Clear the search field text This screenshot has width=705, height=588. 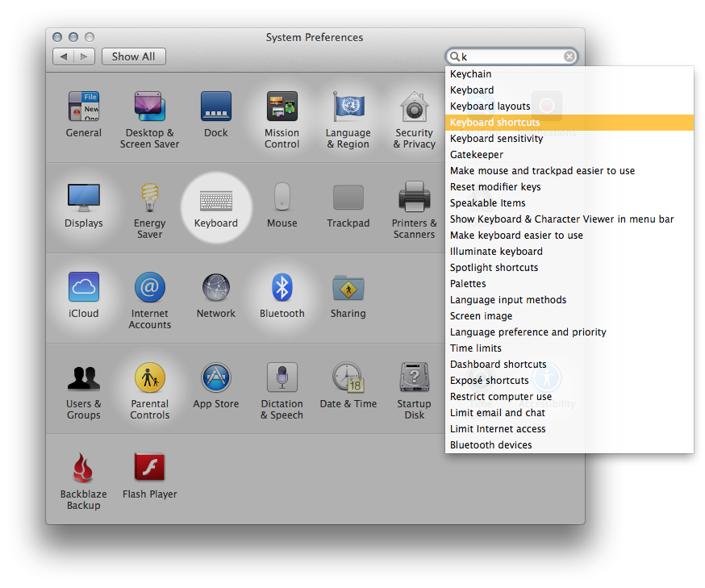pyautogui.click(x=569, y=56)
